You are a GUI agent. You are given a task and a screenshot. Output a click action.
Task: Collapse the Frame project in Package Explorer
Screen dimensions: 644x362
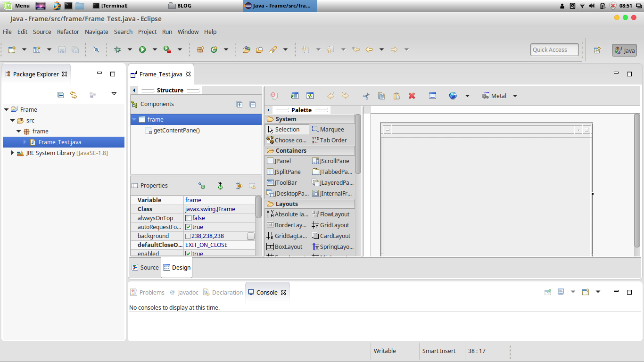click(6, 109)
